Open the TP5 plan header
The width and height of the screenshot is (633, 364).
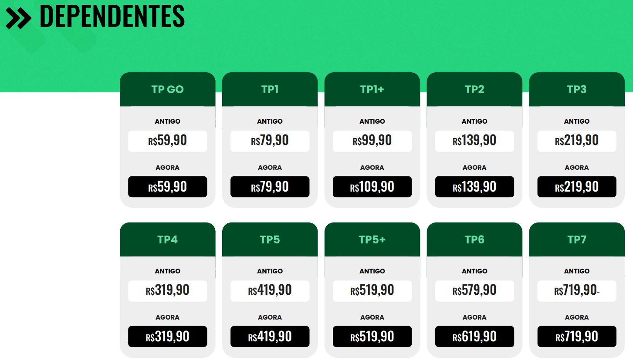coord(270,239)
